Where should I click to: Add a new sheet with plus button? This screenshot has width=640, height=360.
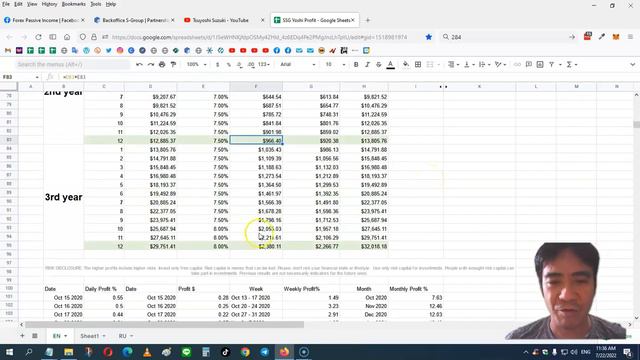(x=22, y=336)
